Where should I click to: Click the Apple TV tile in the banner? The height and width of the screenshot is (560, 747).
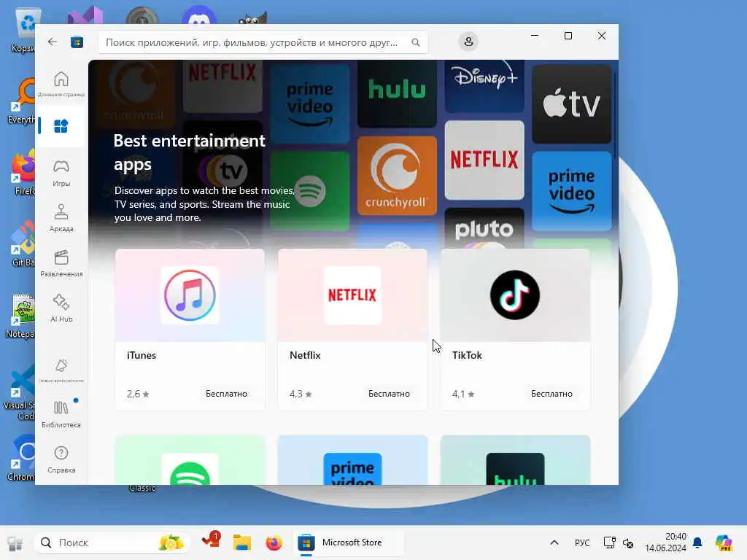571,104
